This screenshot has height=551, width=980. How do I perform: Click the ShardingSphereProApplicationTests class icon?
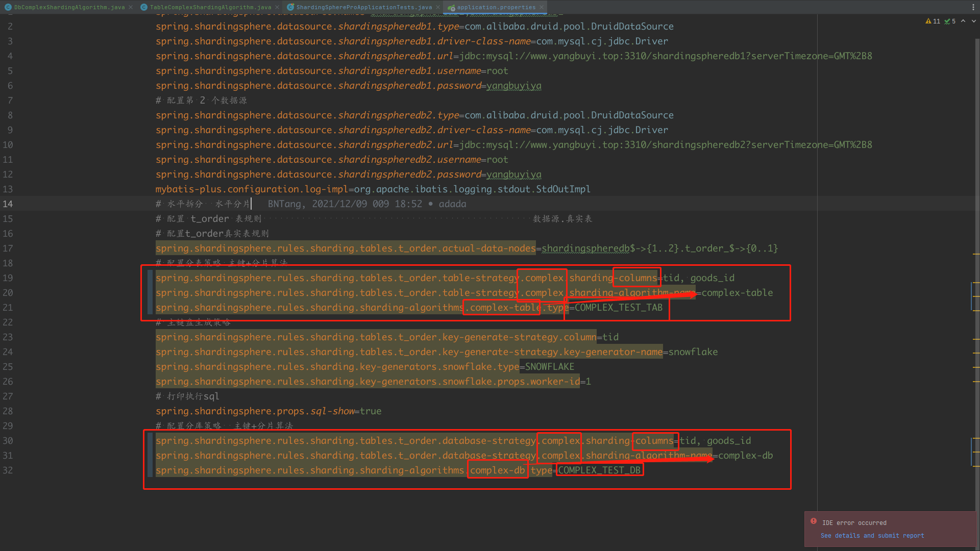(x=290, y=7)
